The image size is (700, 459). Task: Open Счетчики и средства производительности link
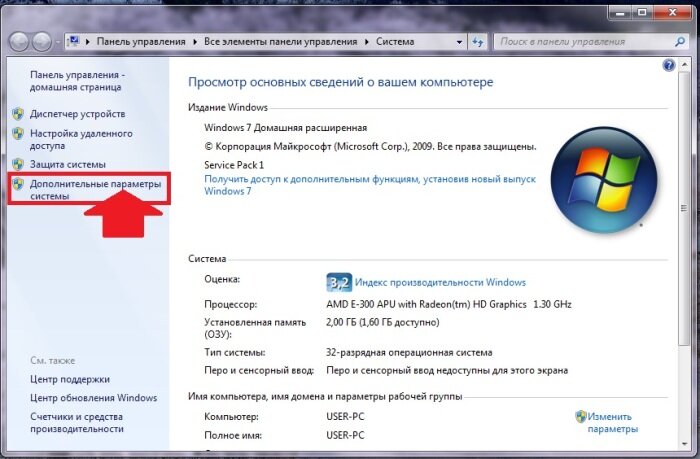[77, 422]
